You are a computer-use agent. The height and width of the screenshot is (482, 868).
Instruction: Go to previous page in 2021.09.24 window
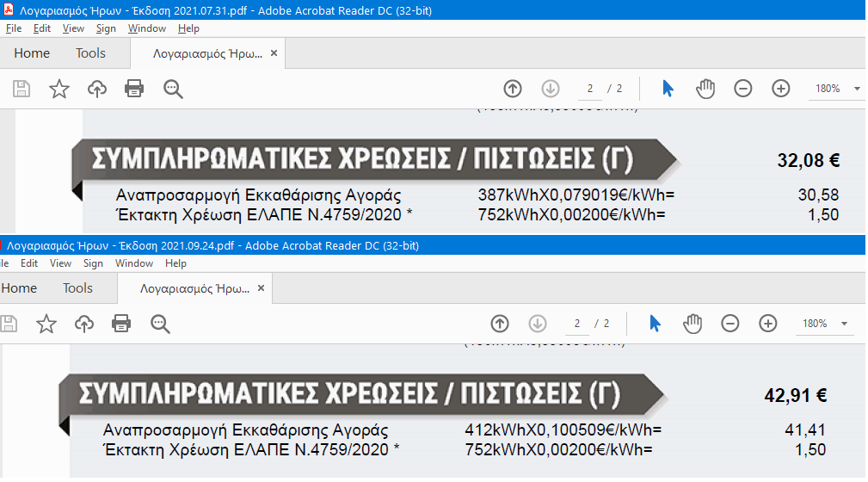(x=500, y=324)
